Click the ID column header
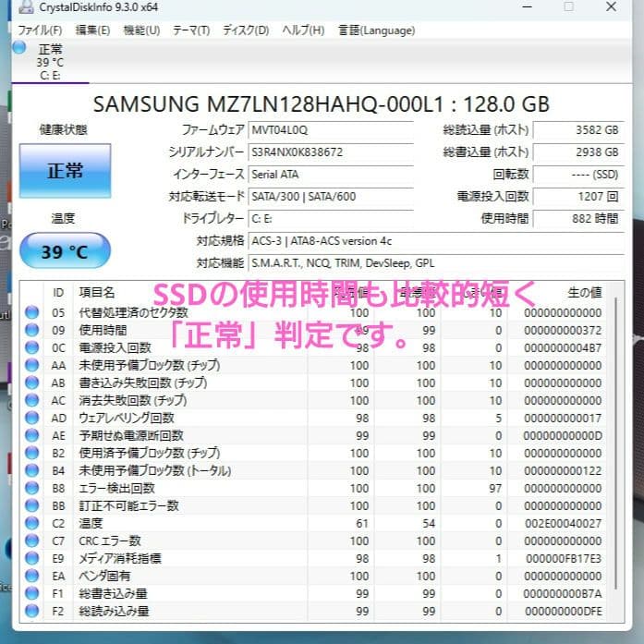 58,292
